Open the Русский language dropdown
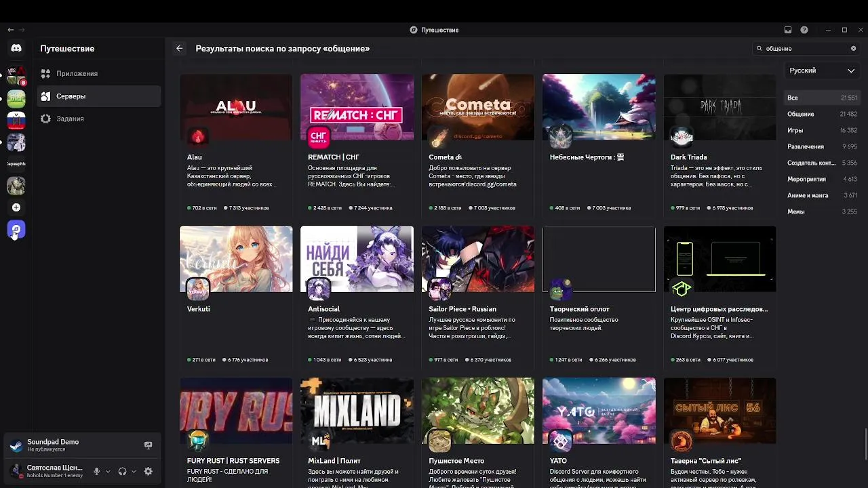This screenshot has width=868, height=488. (x=822, y=70)
